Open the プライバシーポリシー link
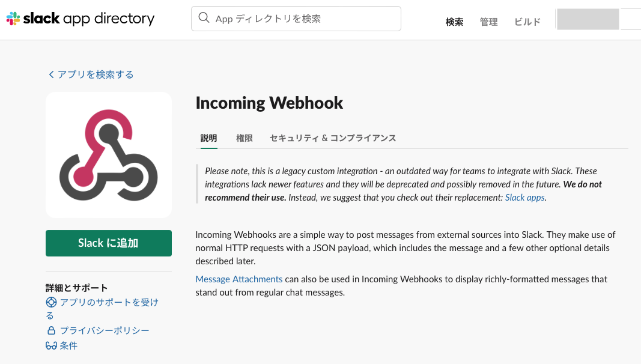This screenshot has width=641, height=364. click(105, 330)
